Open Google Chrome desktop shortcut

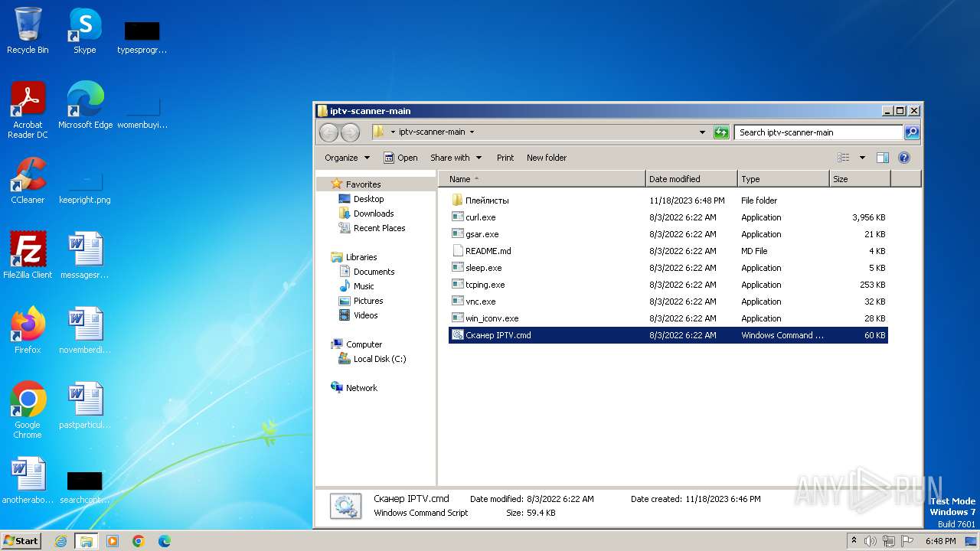28,410
